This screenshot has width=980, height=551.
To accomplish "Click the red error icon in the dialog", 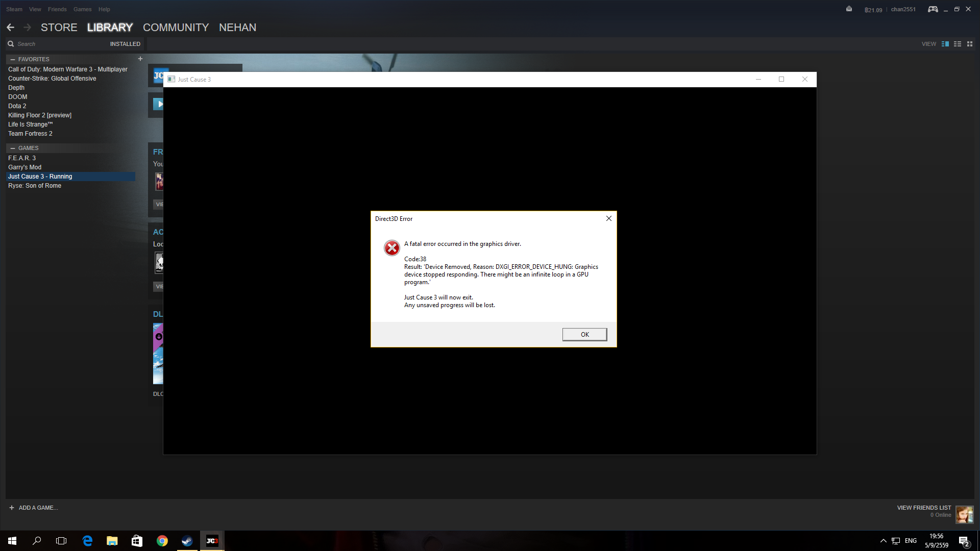I will tap(392, 248).
